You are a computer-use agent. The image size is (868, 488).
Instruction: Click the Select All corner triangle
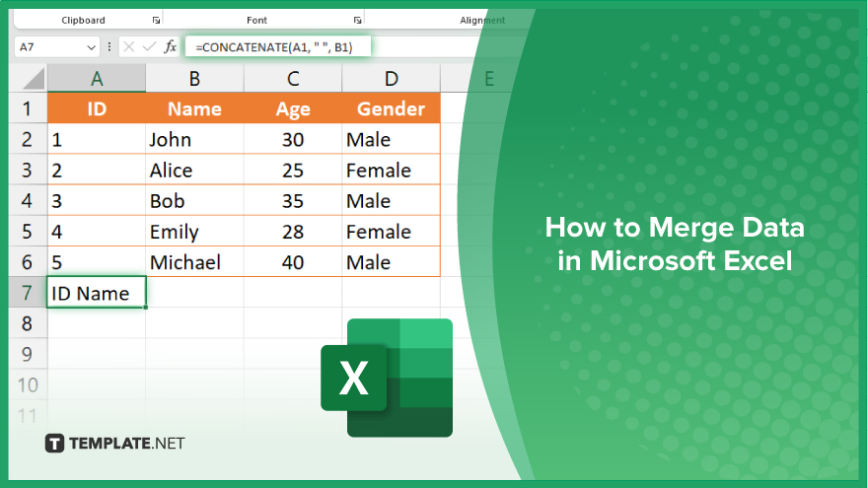(x=34, y=79)
